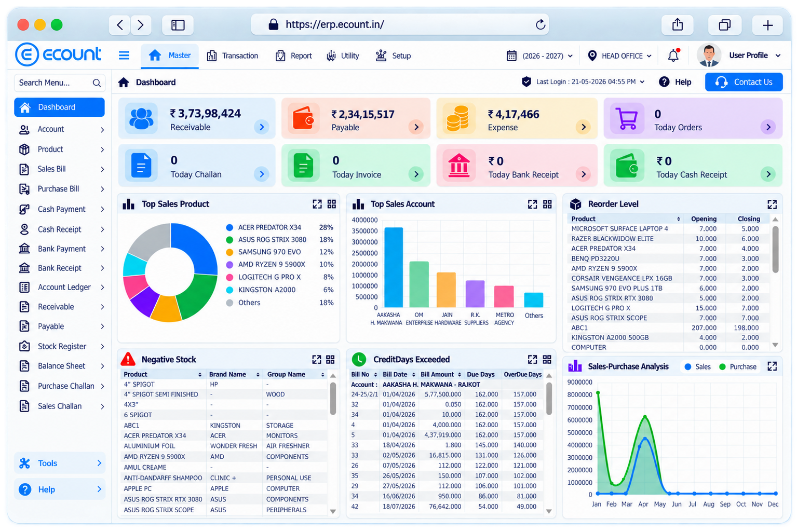Open the User Profile dropdown
This screenshot has height=532, width=797.
click(755, 55)
